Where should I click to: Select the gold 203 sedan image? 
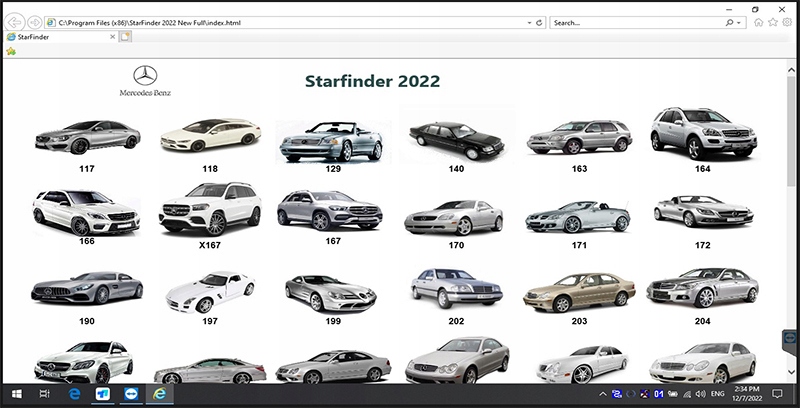(x=579, y=293)
